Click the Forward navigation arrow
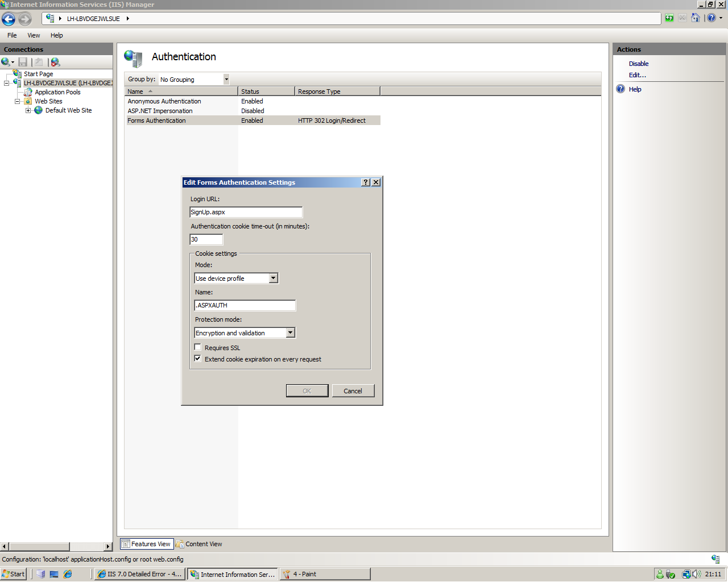Viewport: 728px width, 582px height. coord(25,19)
